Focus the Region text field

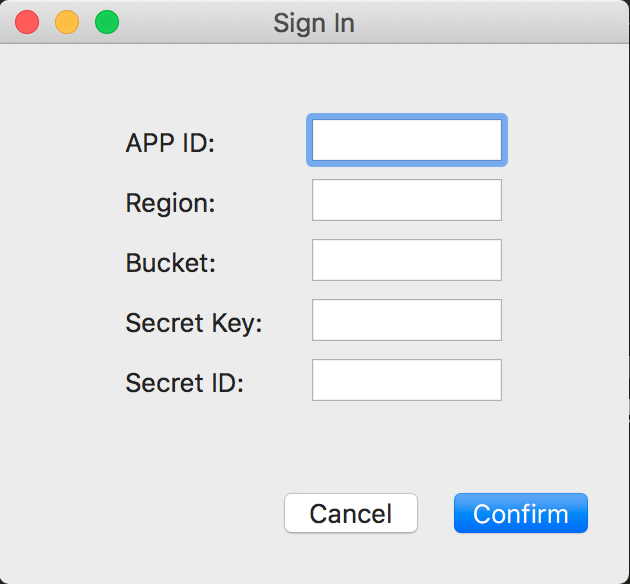(406, 200)
